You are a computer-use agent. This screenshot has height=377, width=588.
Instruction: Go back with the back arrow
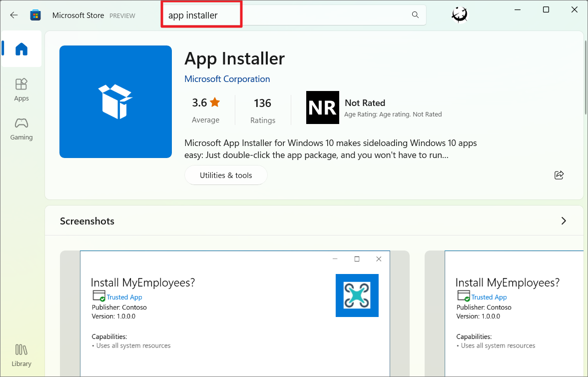click(14, 15)
